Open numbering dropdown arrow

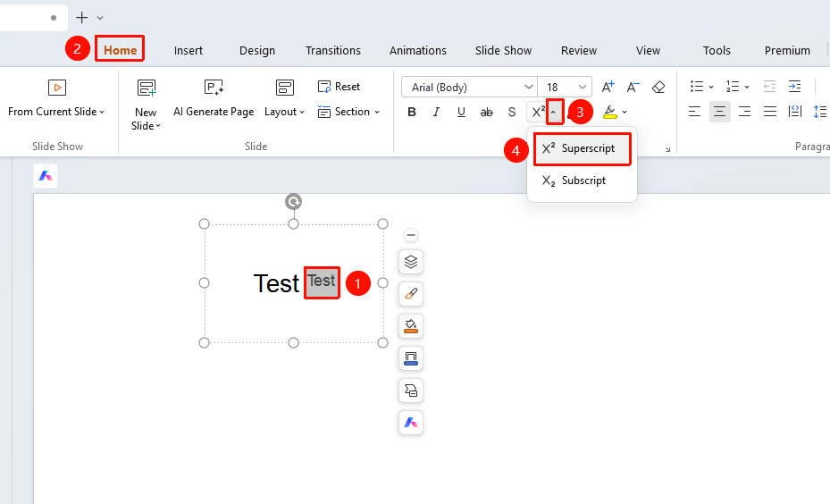pos(746,87)
